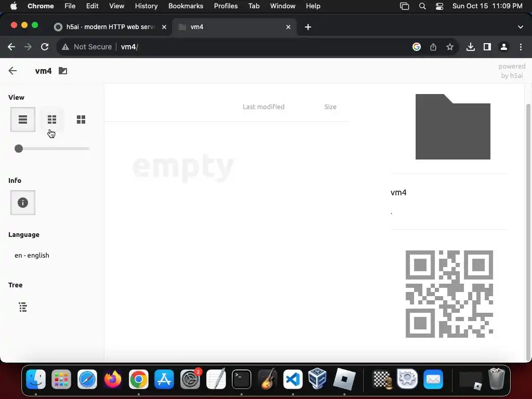The image size is (532, 399).
Task: Toggle the Tree sidebar icon
Action: (23, 307)
